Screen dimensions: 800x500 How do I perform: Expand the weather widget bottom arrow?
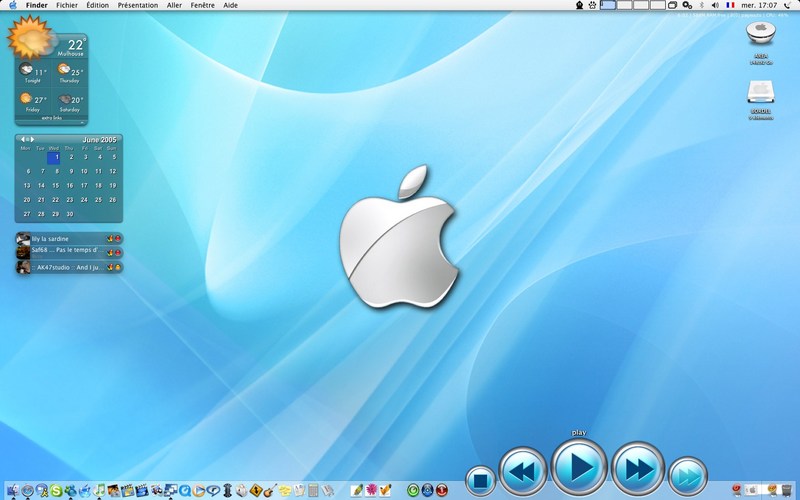(83, 122)
